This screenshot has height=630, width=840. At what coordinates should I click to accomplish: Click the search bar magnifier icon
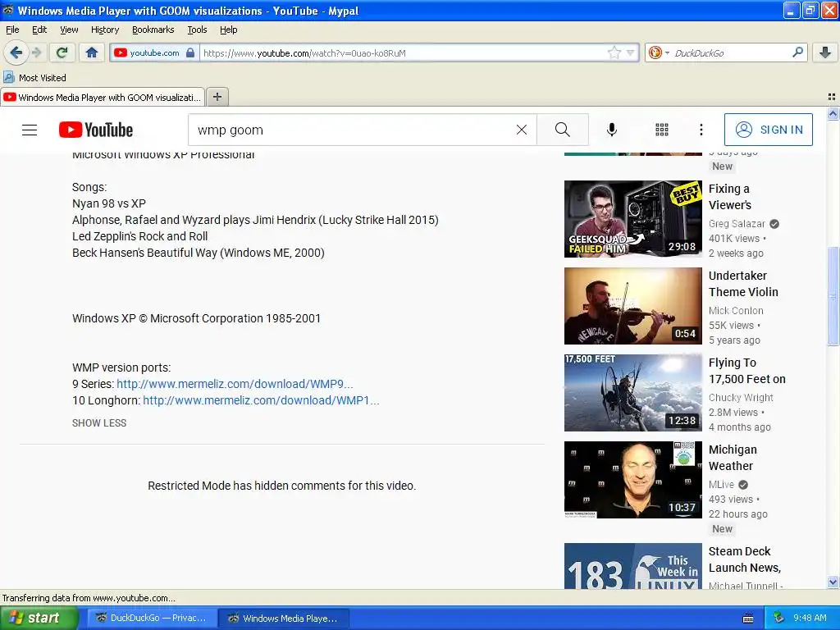click(x=797, y=52)
